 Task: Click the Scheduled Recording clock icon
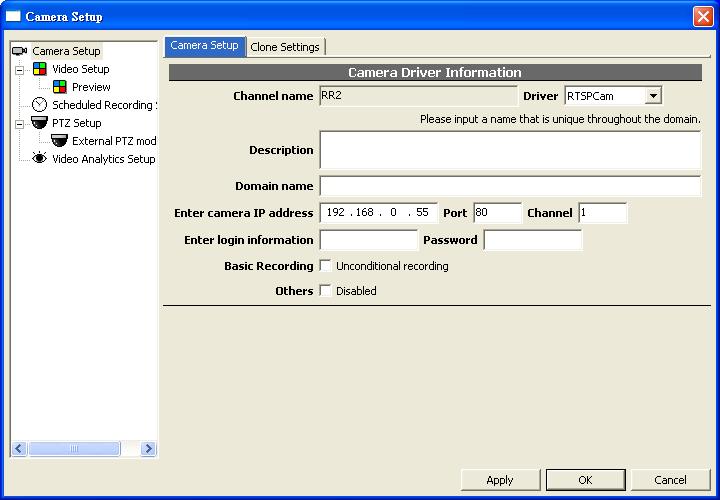[40, 105]
